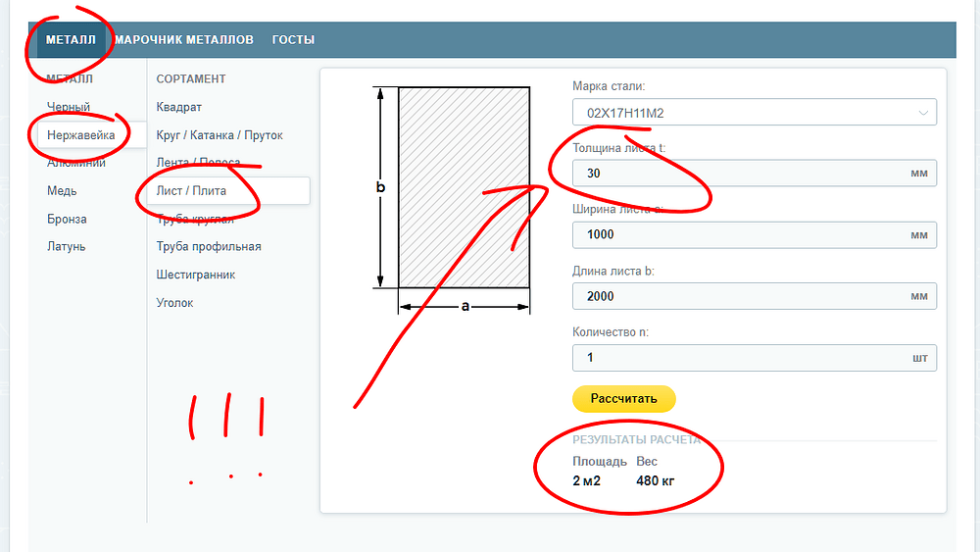Select Труба профильная item
The image size is (980, 552).
pyautogui.click(x=209, y=246)
